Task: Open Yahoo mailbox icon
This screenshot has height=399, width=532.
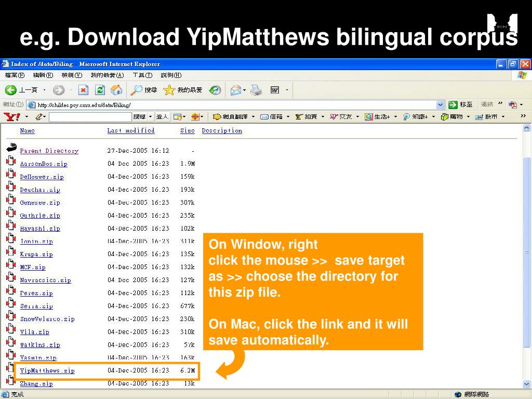Action: (264, 117)
